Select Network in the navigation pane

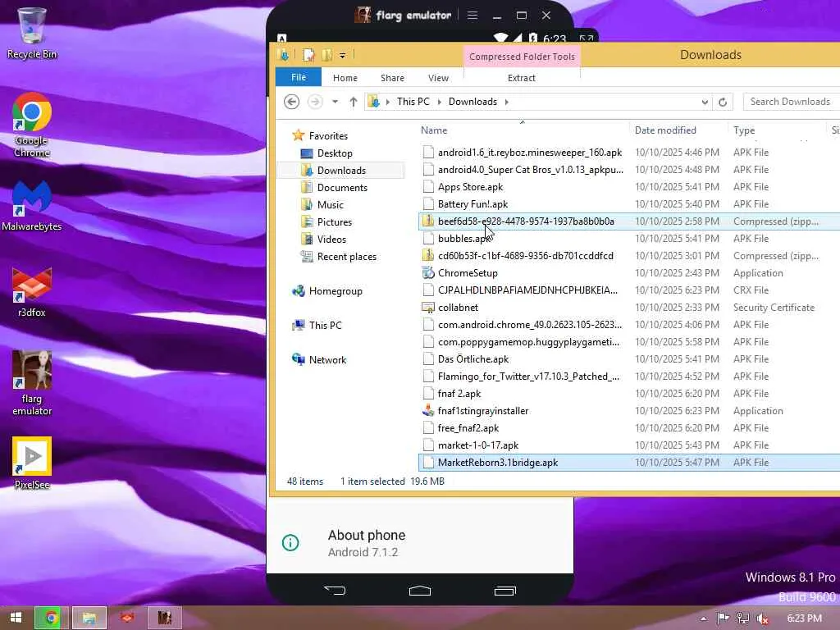(327, 360)
